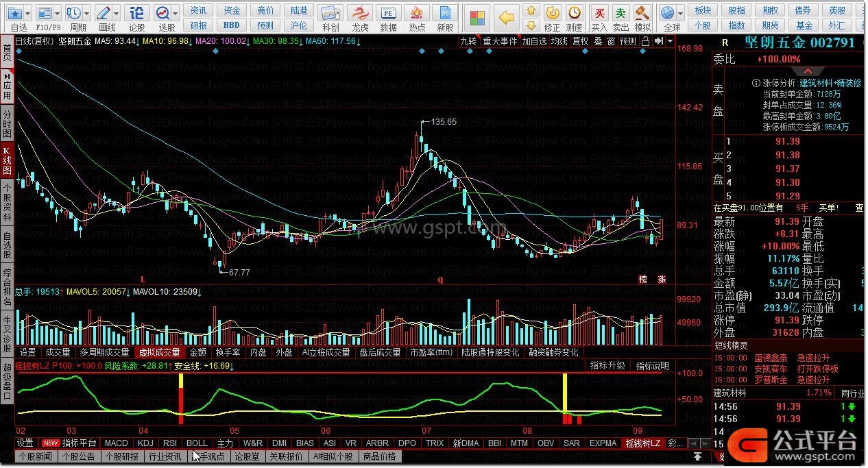
Task: Click the yellow down arrow (next stock)
Action: [531, 25]
